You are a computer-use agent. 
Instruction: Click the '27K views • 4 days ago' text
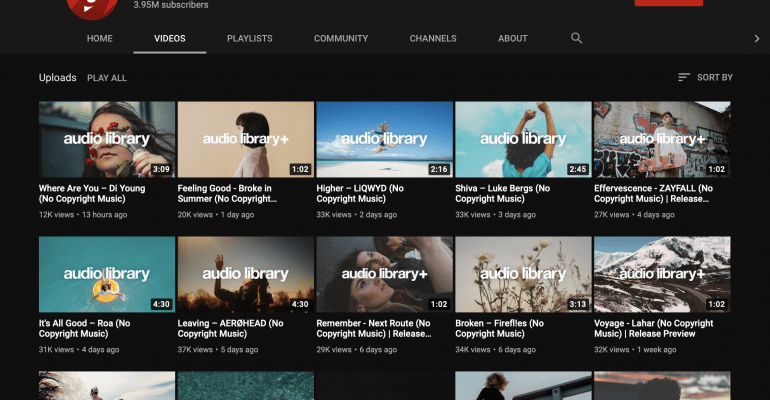(634, 214)
